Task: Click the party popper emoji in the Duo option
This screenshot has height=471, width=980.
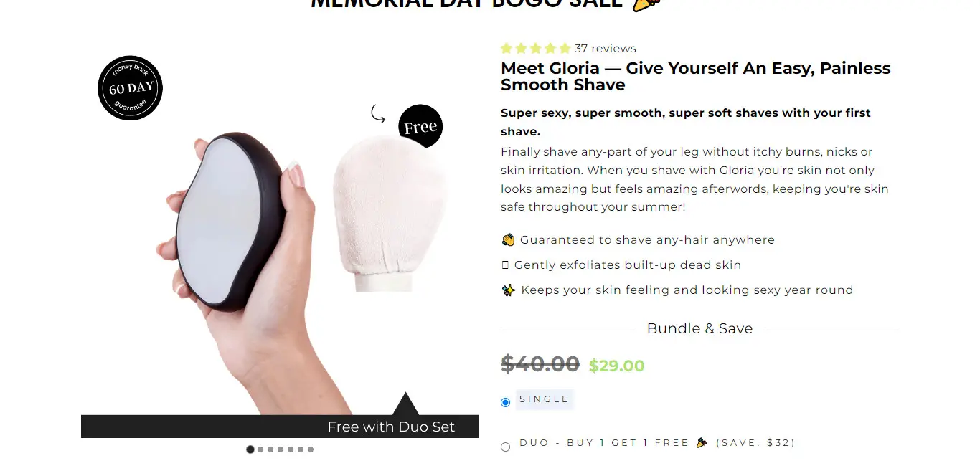Action: tap(702, 442)
